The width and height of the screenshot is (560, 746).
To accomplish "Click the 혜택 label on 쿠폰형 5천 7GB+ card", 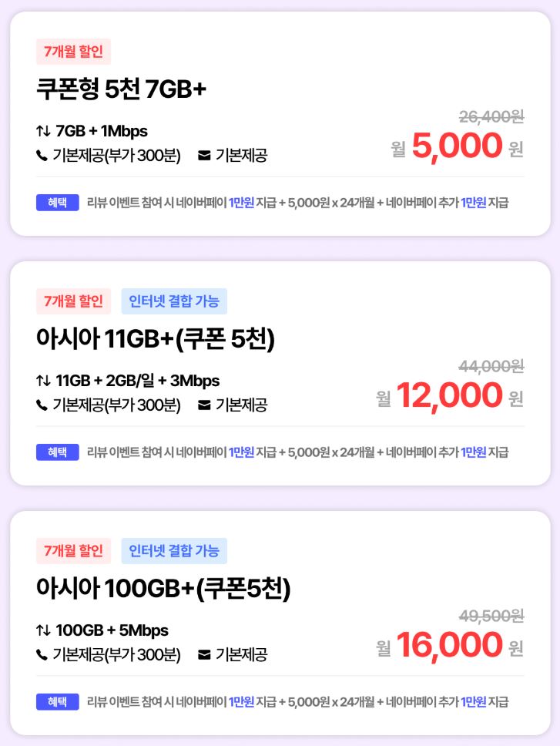I will pos(58,203).
